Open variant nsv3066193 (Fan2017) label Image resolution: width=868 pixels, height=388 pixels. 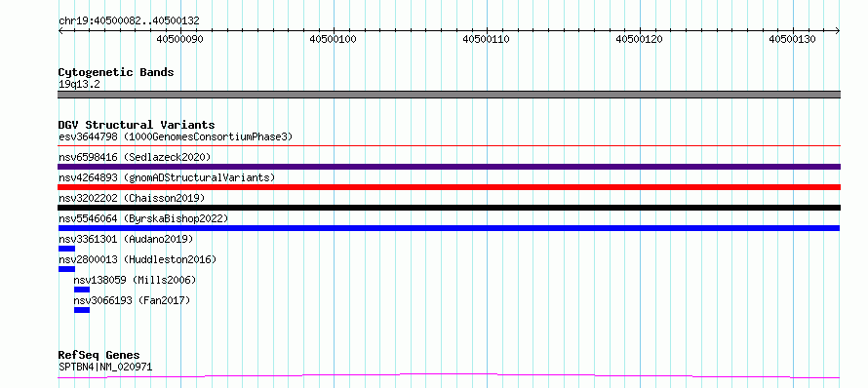132,300
